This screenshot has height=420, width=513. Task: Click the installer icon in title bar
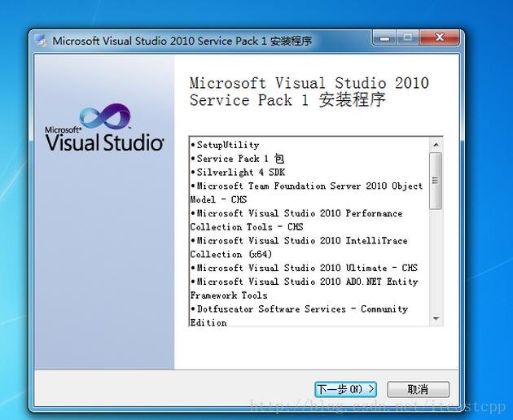[x=41, y=41]
